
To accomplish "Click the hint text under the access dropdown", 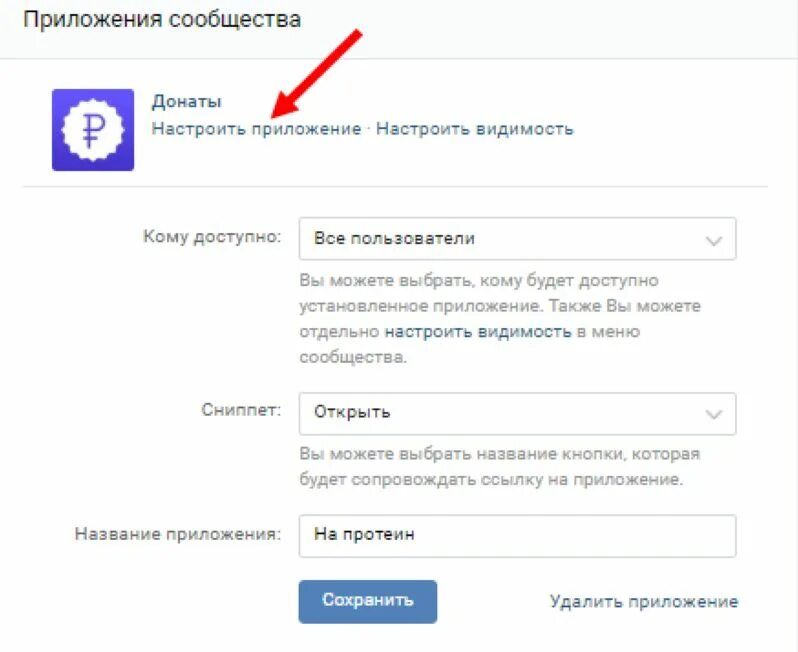I will click(x=500, y=319).
